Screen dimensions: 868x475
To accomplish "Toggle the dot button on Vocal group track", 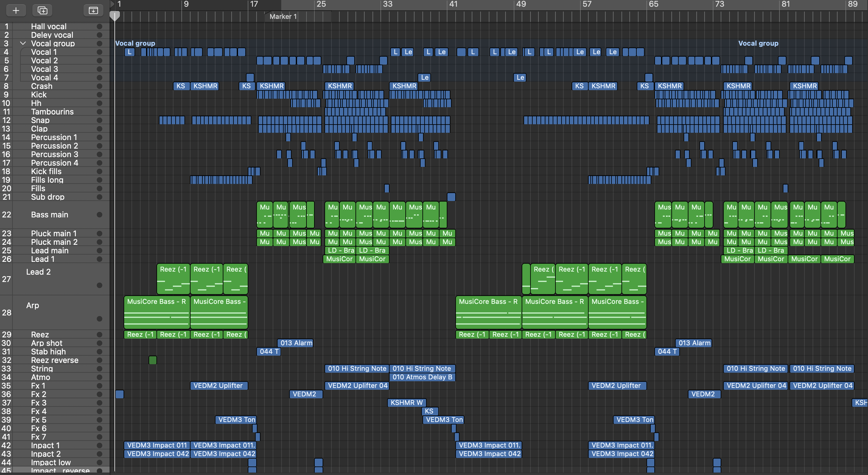I will click(100, 44).
